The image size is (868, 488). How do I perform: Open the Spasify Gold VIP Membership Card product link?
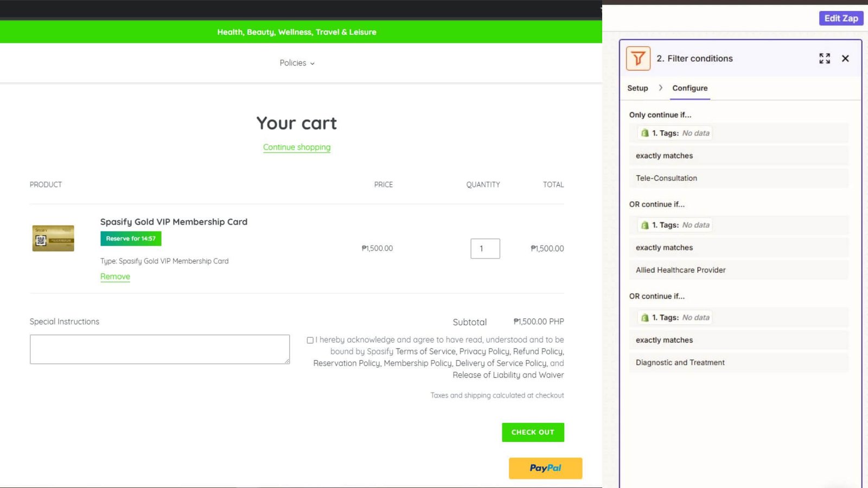(x=174, y=222)
